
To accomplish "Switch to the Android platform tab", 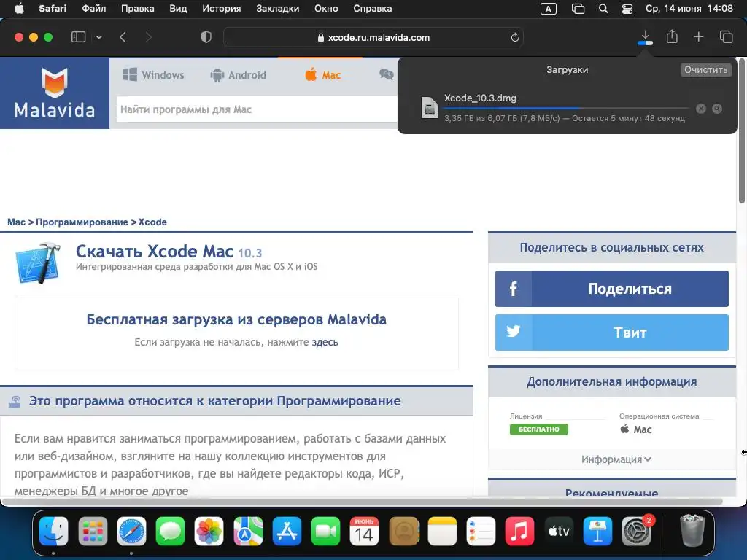I will (239, 75).
